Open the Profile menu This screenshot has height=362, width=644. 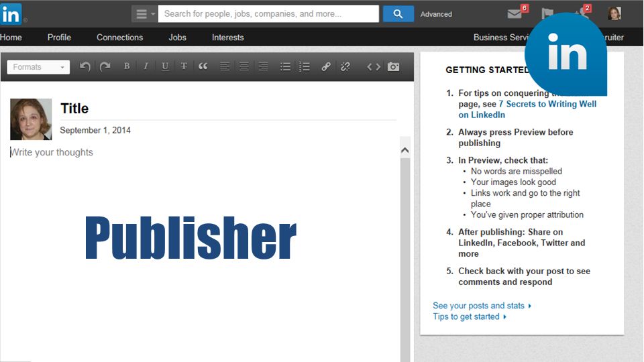59,38
